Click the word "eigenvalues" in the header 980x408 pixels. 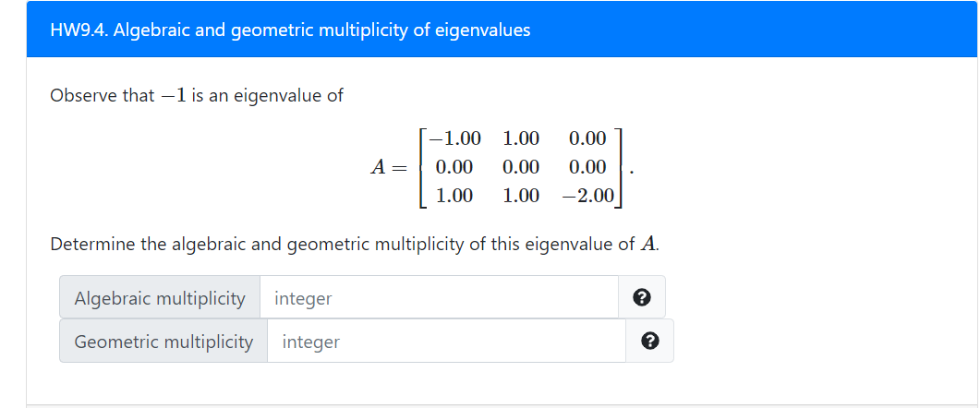click(x=485, y=30)
